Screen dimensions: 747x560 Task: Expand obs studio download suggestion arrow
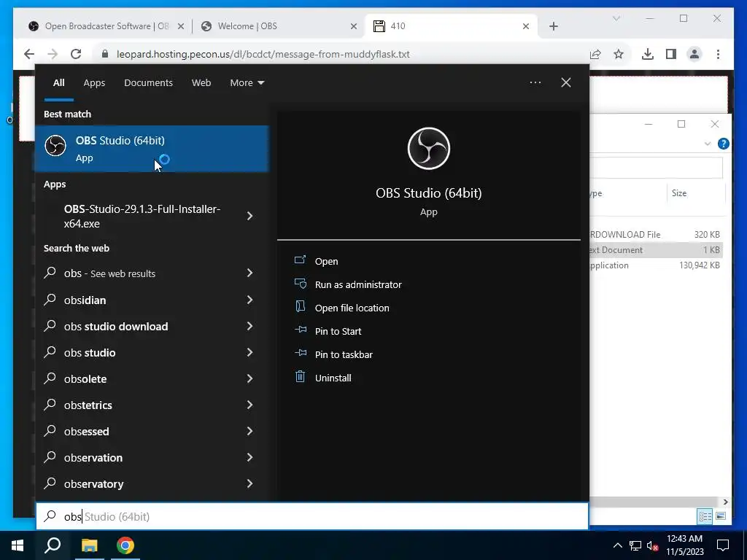(249, 326)
